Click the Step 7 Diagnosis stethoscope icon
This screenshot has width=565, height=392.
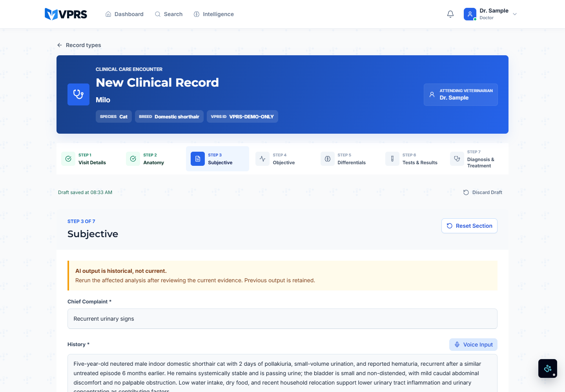(x=457, y=159)
